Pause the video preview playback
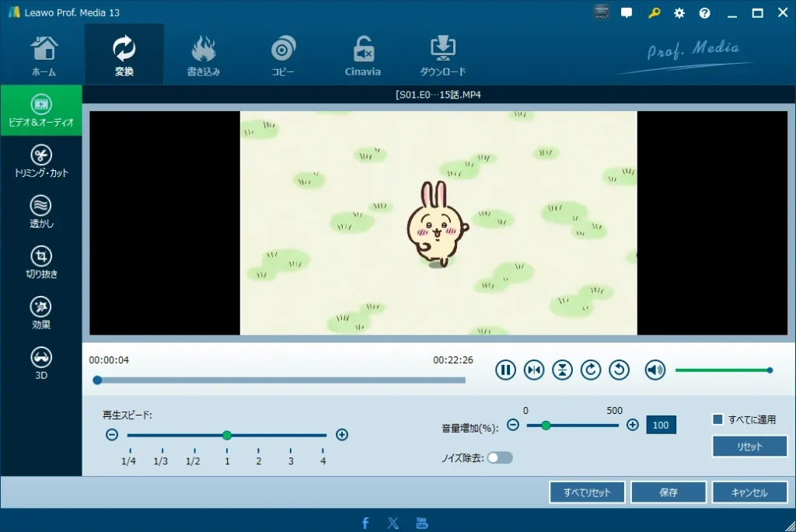Viewport: 796px width, 532px height. click(505, 370)
